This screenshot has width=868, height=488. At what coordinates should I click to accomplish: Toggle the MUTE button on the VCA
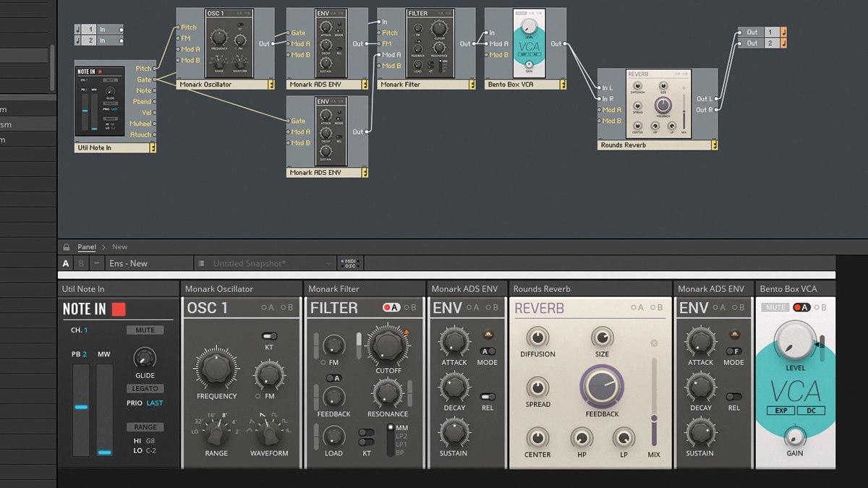coord(775,307)
